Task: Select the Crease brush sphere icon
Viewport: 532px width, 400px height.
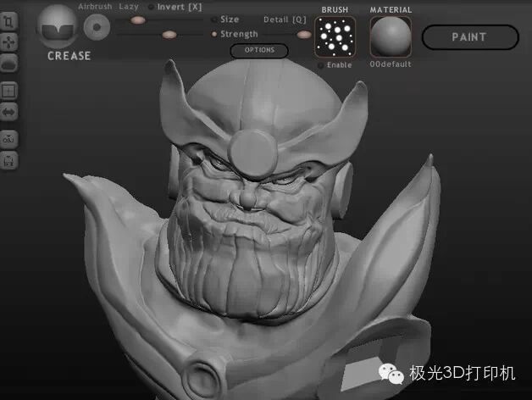Action: point(58,27)
